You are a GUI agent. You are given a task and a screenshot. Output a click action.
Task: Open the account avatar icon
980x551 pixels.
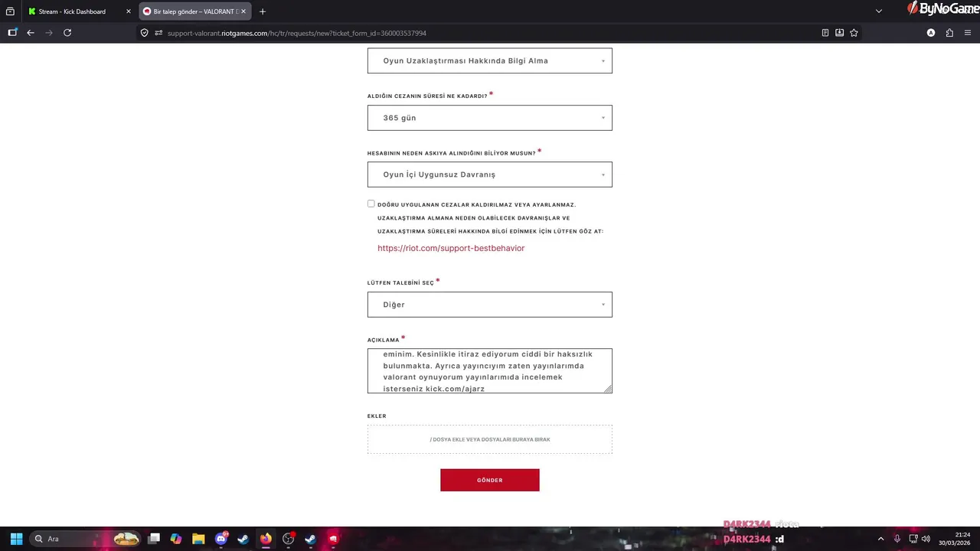[x=931, y=33]
